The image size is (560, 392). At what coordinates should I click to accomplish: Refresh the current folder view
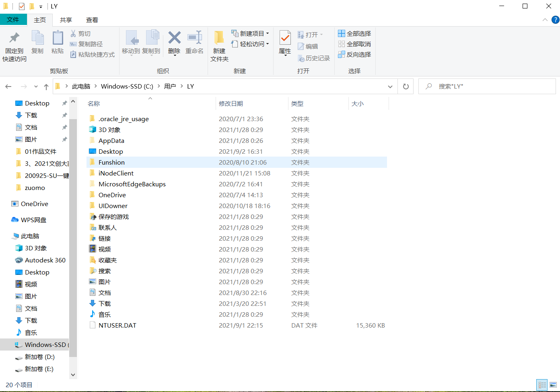(x=406, y=87)
